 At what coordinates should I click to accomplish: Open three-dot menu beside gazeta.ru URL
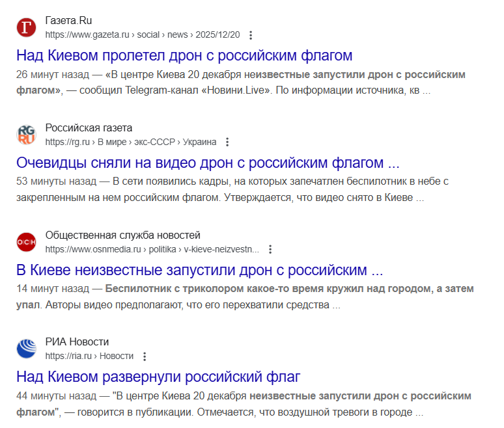click(251, 35)
